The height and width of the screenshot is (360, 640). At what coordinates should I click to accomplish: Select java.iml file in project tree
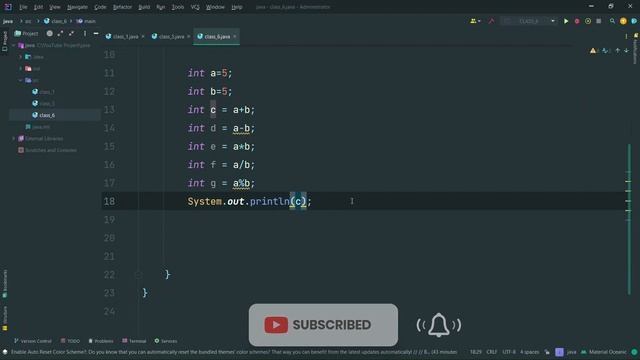[x=38, y=127]
